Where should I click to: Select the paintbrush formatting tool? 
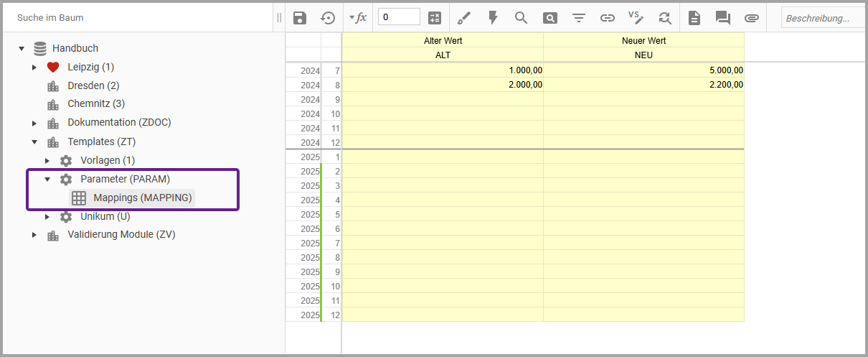click(x=464, y=18)
